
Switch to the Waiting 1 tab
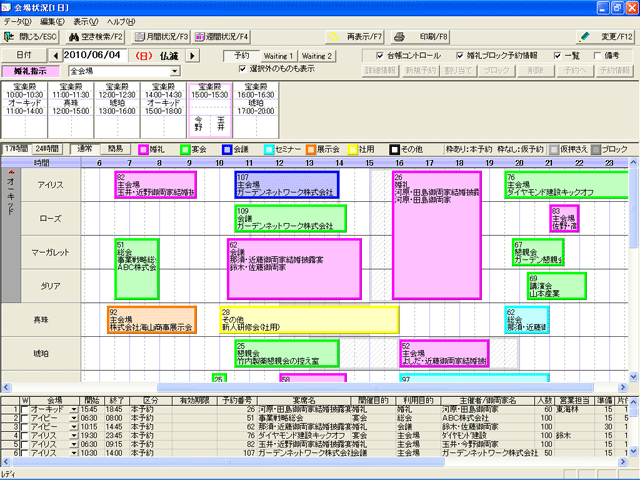coord(277,56)
